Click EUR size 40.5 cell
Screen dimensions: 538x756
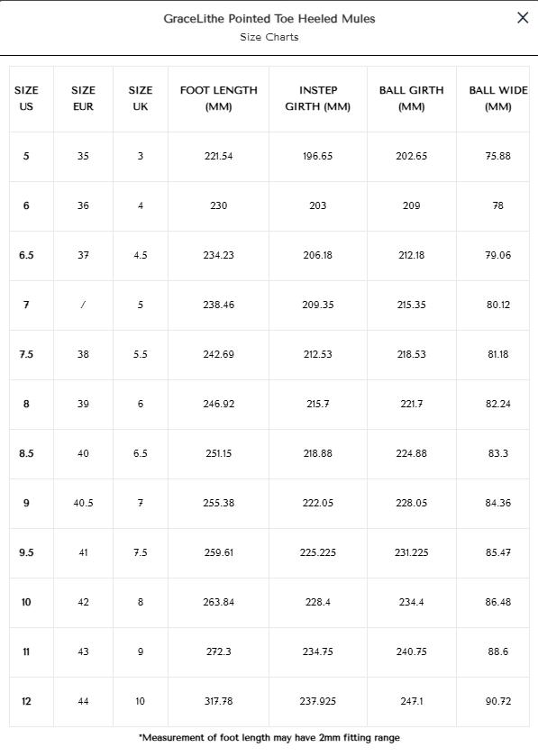(83, 503)
